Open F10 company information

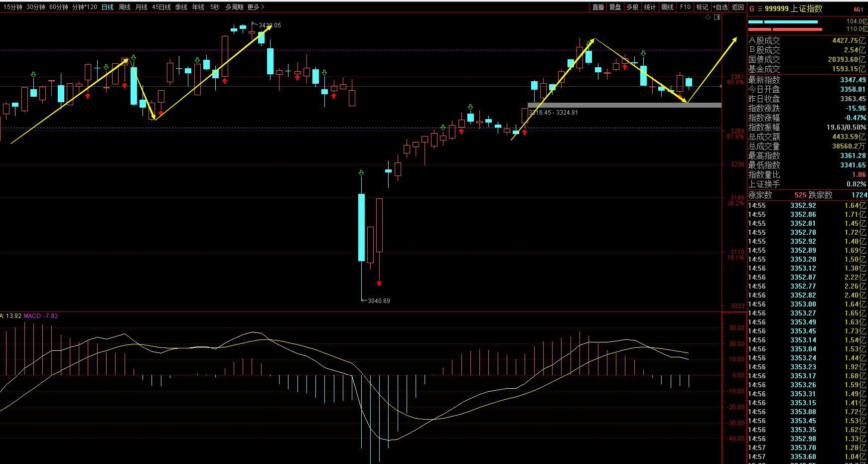[685, 7]
